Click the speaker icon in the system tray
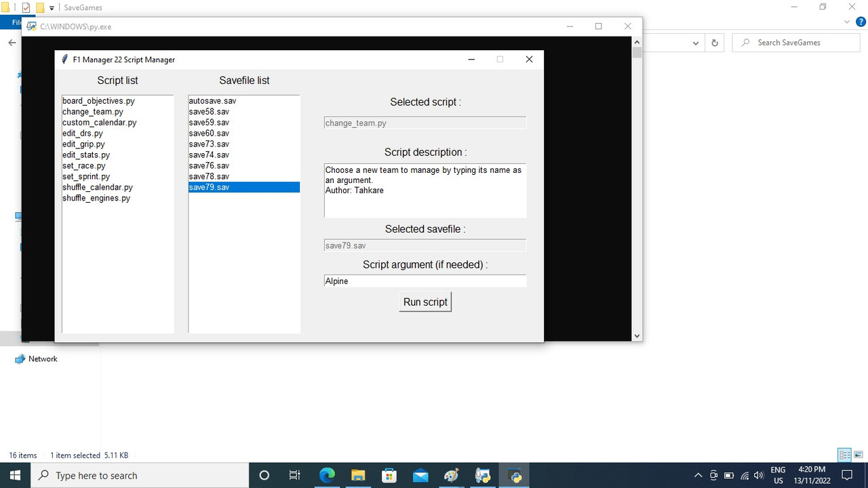Viewport: 868px width, 488px height. [759, 475]
